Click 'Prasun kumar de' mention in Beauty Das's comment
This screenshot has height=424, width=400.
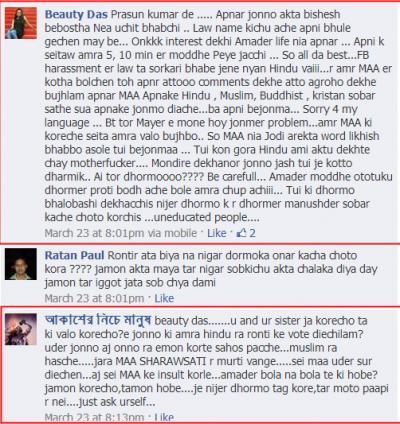[152, 15]
